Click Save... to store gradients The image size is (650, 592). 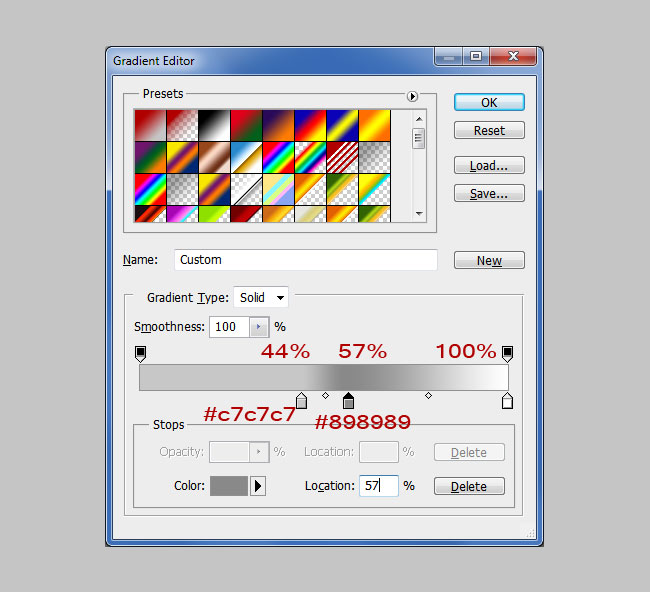489,194
